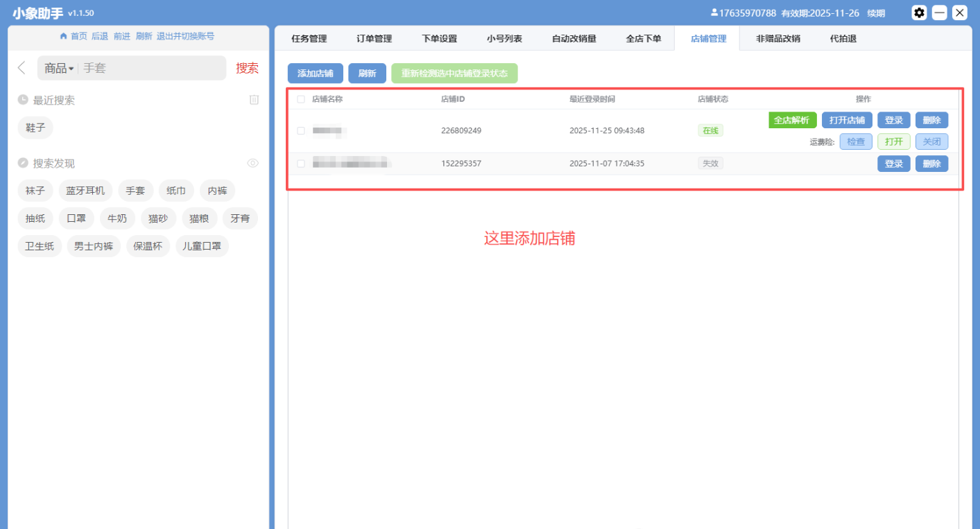Open the settings gear icon
Image resolution: width=980 pixels, height=529 pixels.
pyautogui.click(x=919, y=12)
